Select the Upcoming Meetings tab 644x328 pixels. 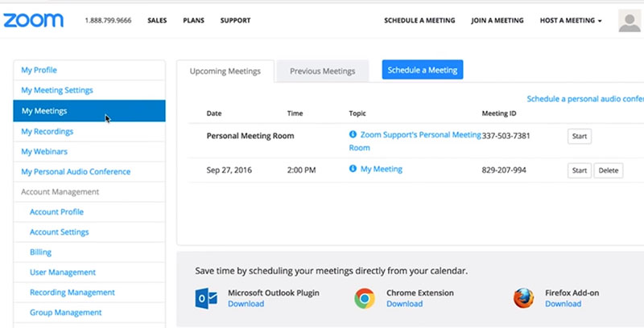tap(225, 71)
